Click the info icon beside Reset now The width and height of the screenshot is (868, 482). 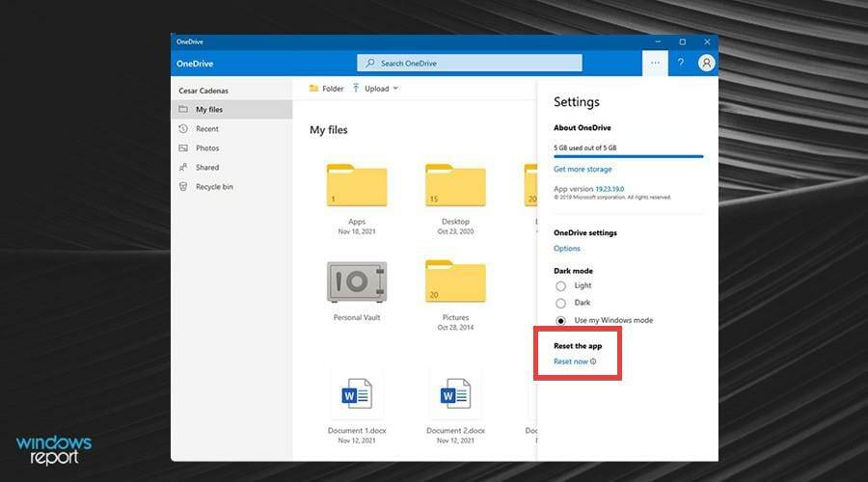[593, 361]
